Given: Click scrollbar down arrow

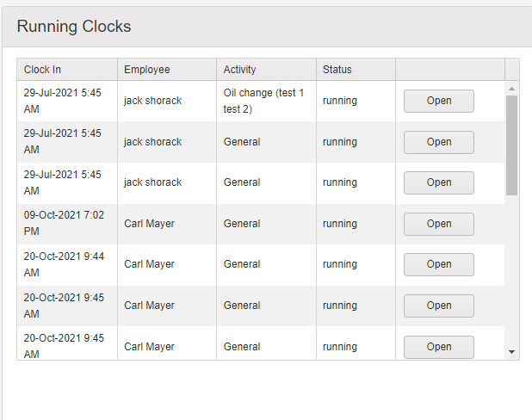Looking at the screenshot, I should tap(511, 352).
